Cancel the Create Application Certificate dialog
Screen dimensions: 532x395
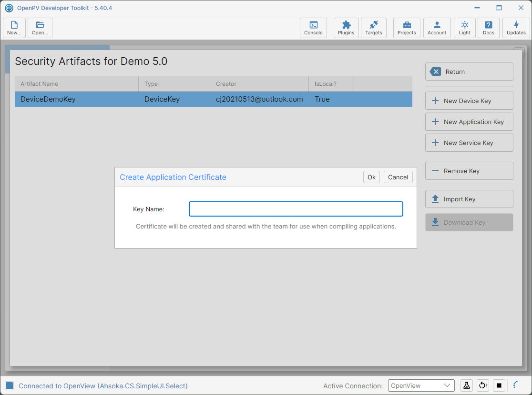click(x=398, y=177)
